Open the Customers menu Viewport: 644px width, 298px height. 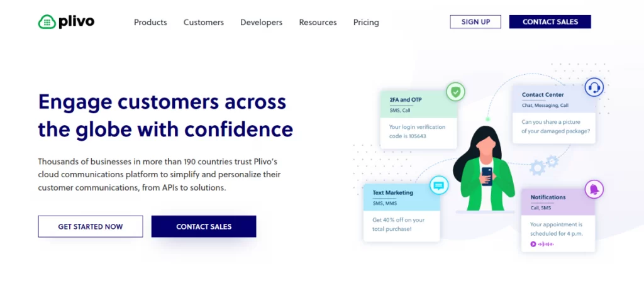point(204,22)
